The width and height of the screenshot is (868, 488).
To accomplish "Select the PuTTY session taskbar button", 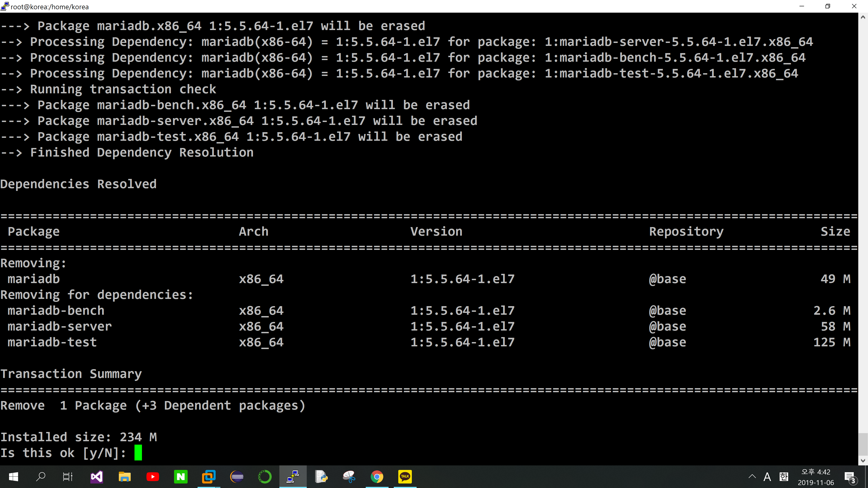I will 293,476.
